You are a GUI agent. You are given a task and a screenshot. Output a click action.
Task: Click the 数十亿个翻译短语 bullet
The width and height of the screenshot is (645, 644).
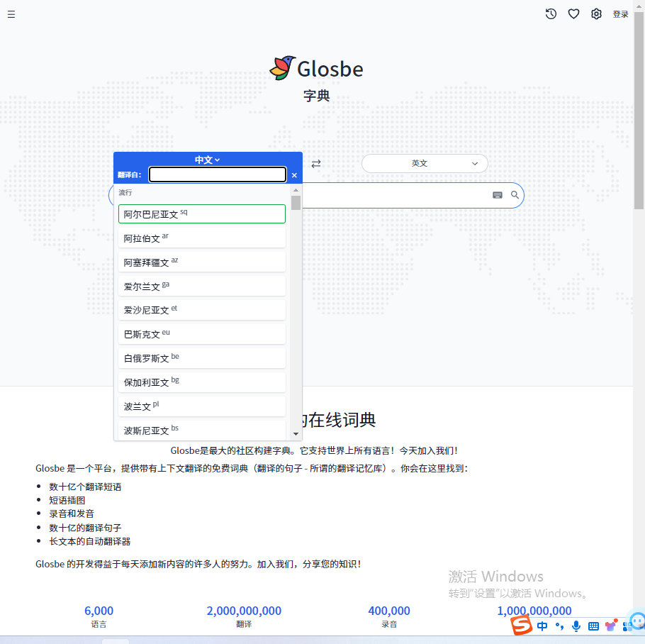pos(85,487)
